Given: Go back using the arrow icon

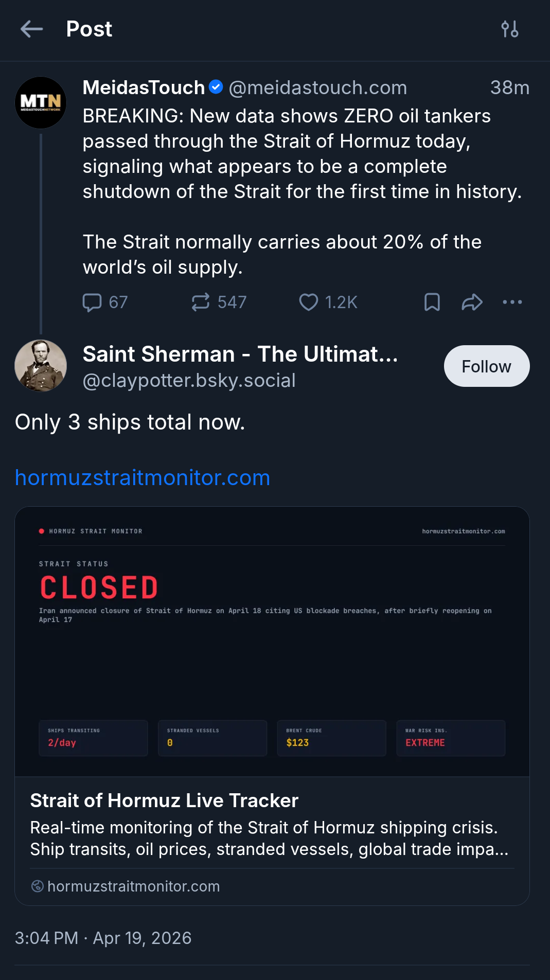Looking at the screenshot, I should (x=31, y=29).
